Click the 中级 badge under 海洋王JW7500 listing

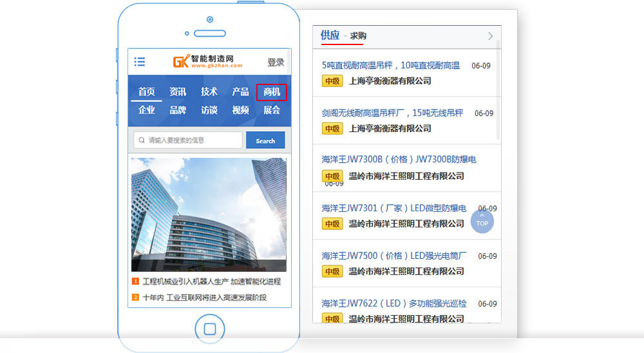(332, 272)
